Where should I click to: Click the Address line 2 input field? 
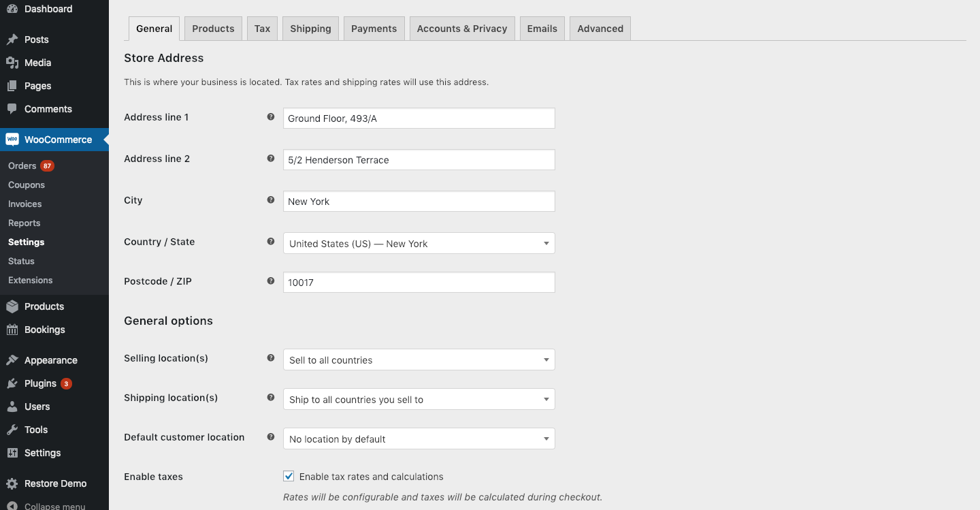[x=419, y=159]
